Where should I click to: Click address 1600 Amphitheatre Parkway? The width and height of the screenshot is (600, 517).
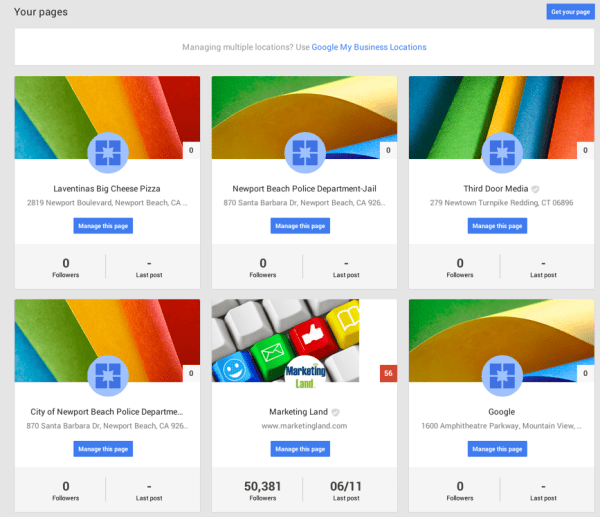pyautogui.click(x=501, y=426)
